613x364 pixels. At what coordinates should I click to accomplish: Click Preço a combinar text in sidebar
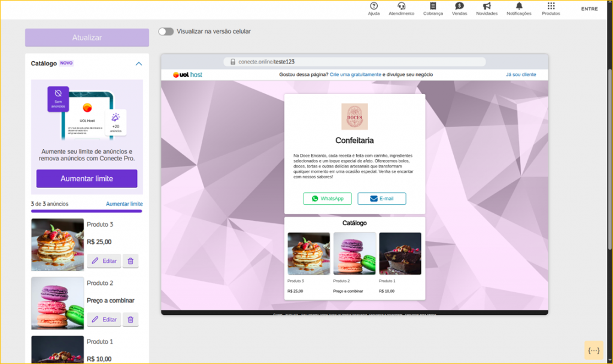click(111, 301)
